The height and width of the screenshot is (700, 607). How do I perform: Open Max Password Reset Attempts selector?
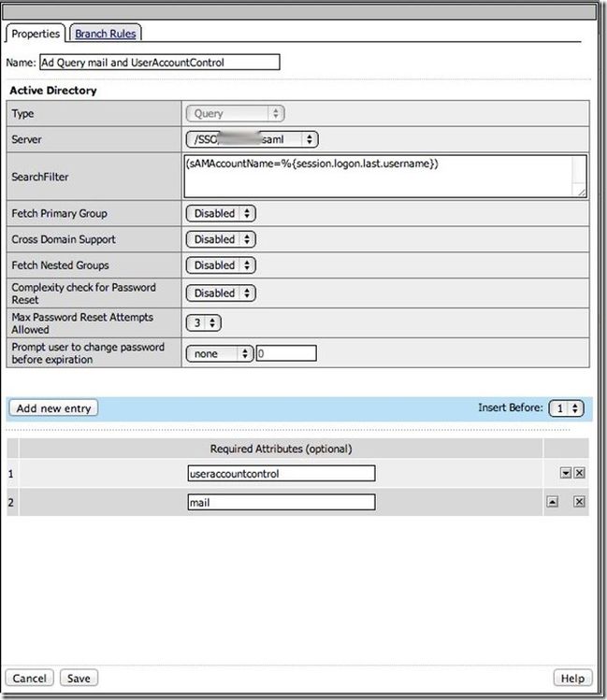pyautogui.click(x=204, y=322)
